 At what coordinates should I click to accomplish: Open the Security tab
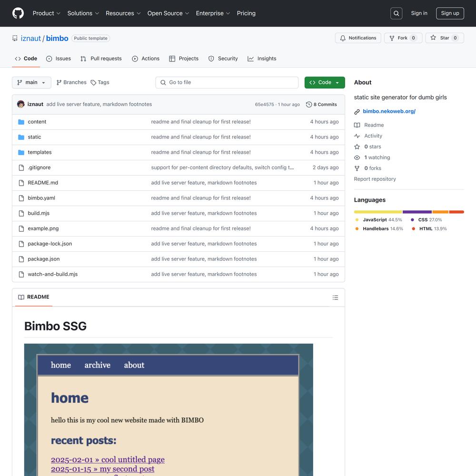223,59
